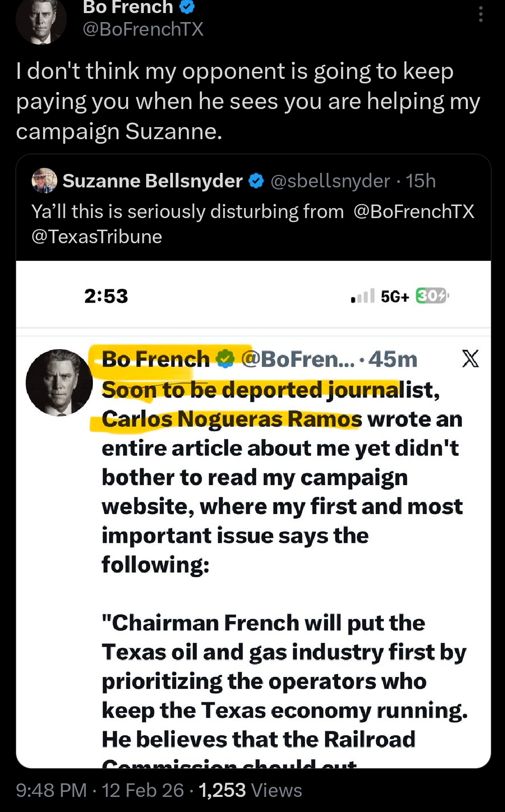Open the three-dot more options menu

pyautogui.click(x=481, y=14)
